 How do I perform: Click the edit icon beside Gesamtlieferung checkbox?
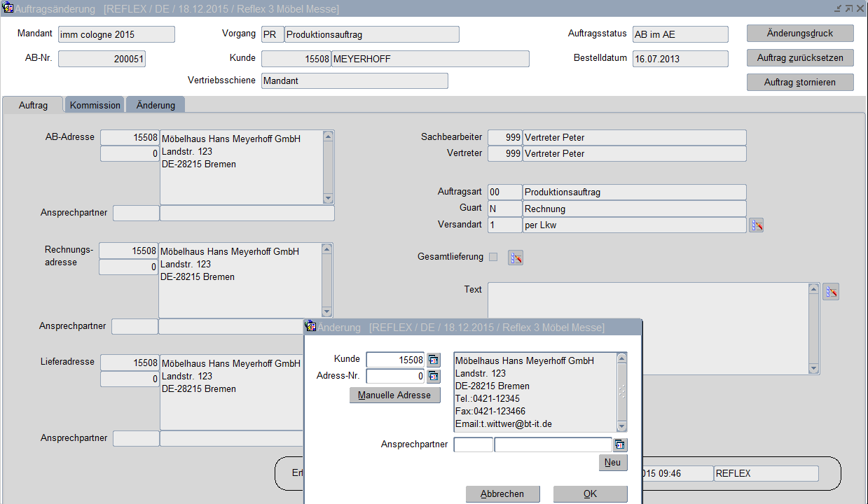(516, 258)
